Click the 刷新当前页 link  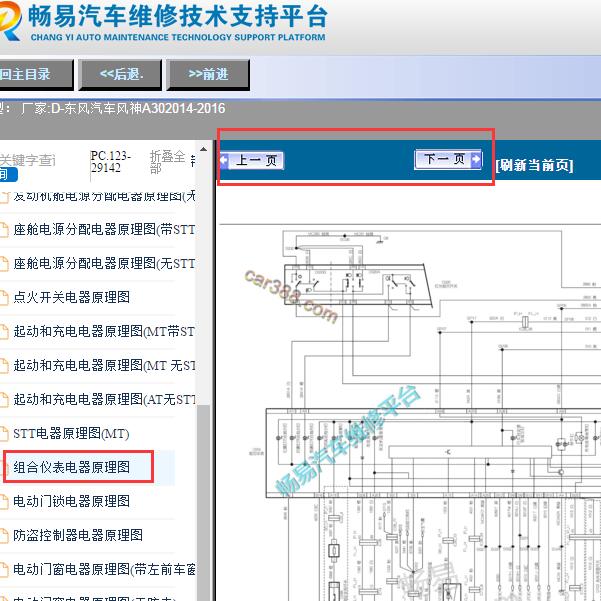click(534, 166)
